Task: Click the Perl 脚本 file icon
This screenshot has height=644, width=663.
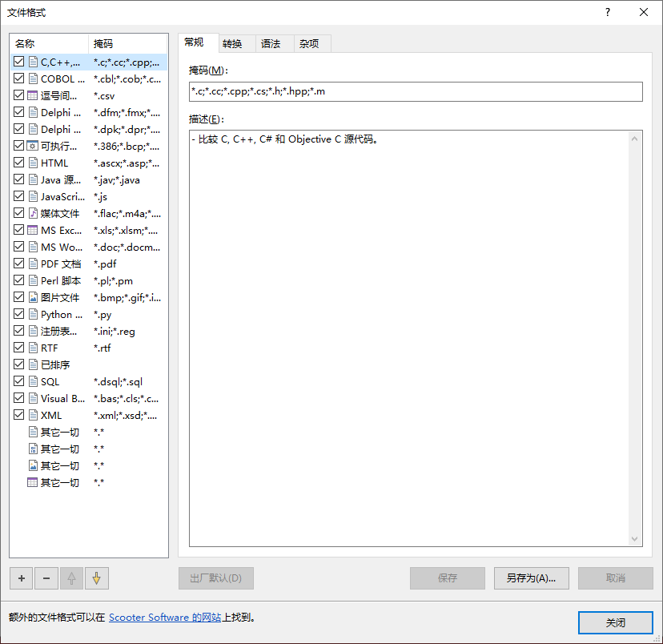Action: click(33, 280)
